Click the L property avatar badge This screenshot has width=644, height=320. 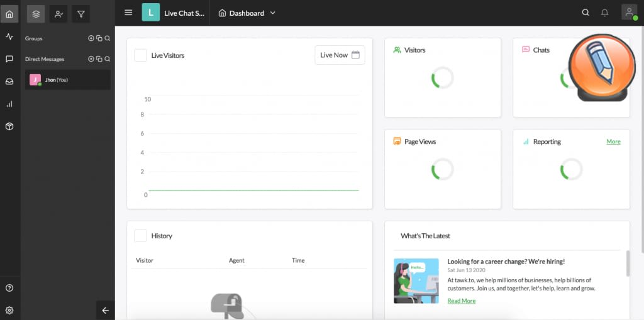[151, 13]
